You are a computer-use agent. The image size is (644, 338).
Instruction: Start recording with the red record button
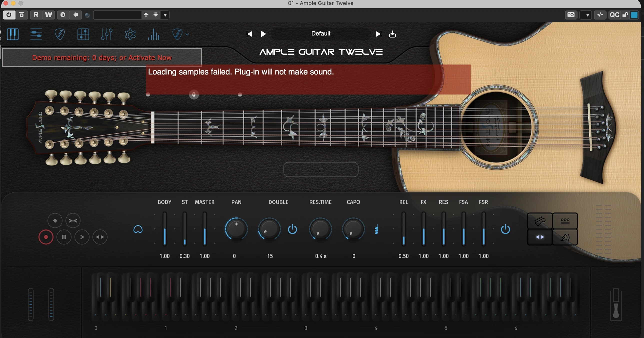coord(46,237)
